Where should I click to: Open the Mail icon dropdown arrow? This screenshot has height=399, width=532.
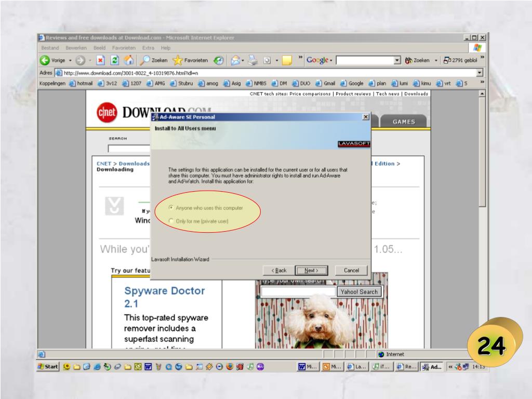click(x=243, y=60)
